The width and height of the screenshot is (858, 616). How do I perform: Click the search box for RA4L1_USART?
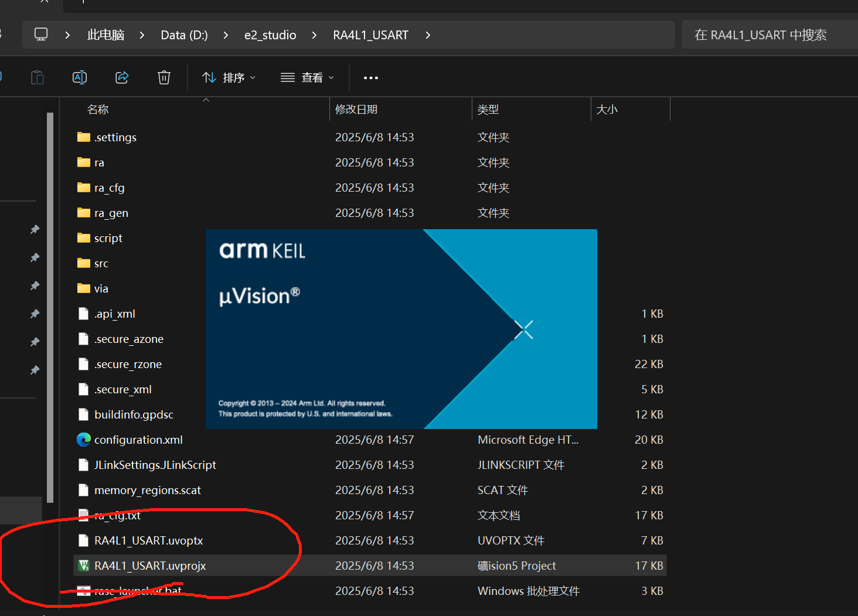[769, 35]
